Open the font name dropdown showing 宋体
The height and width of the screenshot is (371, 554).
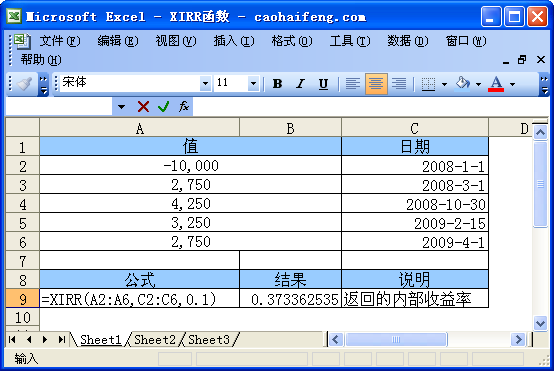click(x=205, y=84)
